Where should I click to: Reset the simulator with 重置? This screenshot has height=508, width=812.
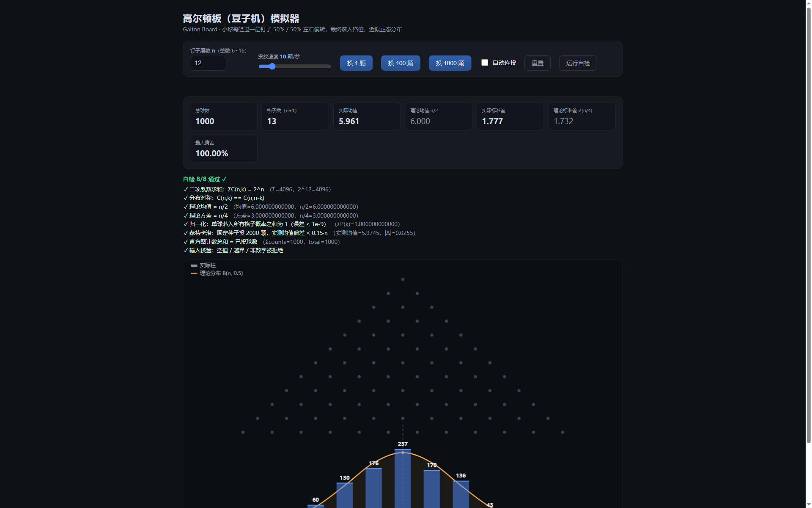pos(538,63)
